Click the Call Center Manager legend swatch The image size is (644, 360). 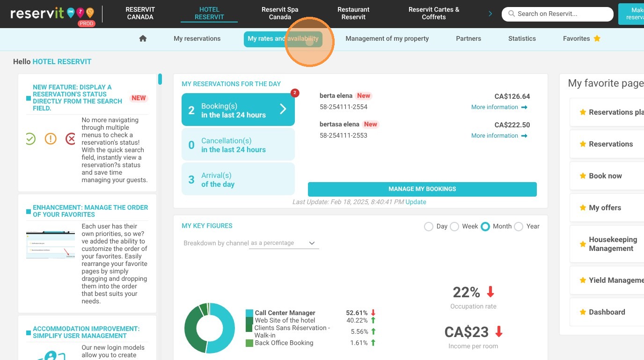249,313
